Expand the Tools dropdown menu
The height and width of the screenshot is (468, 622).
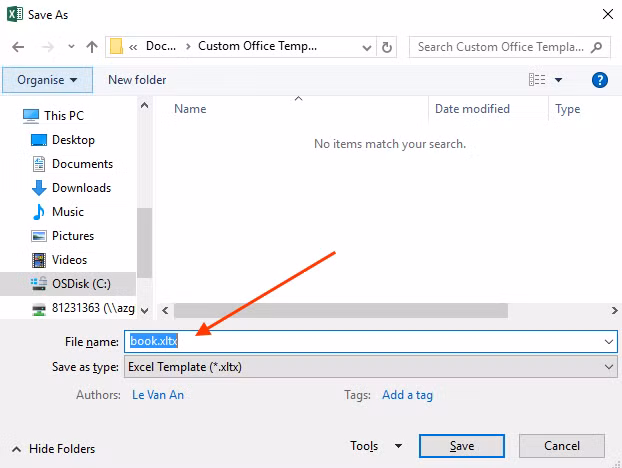click(x=374, y=446)
